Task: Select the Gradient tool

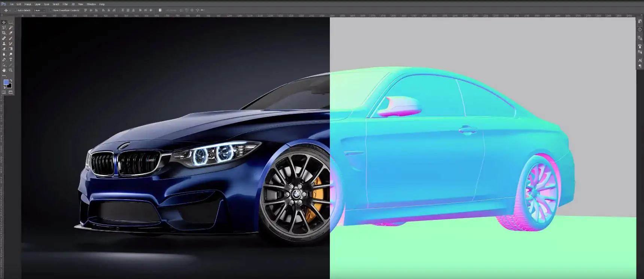Action: point(10,49)
